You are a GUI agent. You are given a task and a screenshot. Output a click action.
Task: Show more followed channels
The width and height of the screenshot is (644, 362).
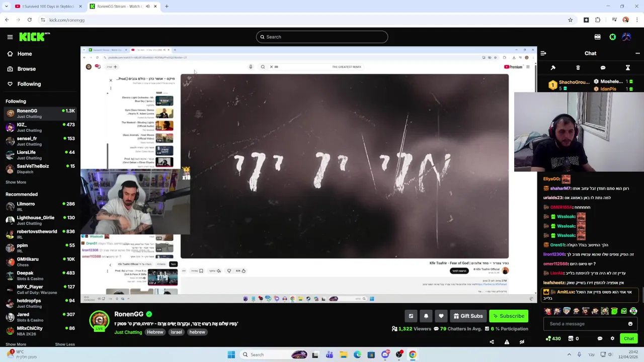[x=16, y=182]
